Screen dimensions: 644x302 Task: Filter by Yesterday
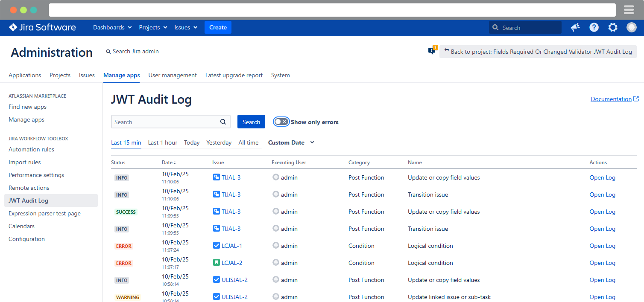219,142
